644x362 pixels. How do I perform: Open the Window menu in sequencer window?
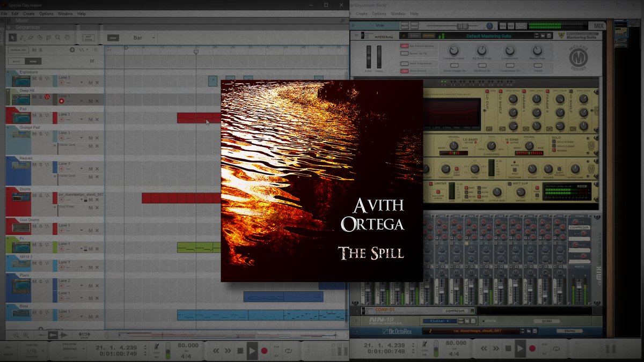pos(65,13)
